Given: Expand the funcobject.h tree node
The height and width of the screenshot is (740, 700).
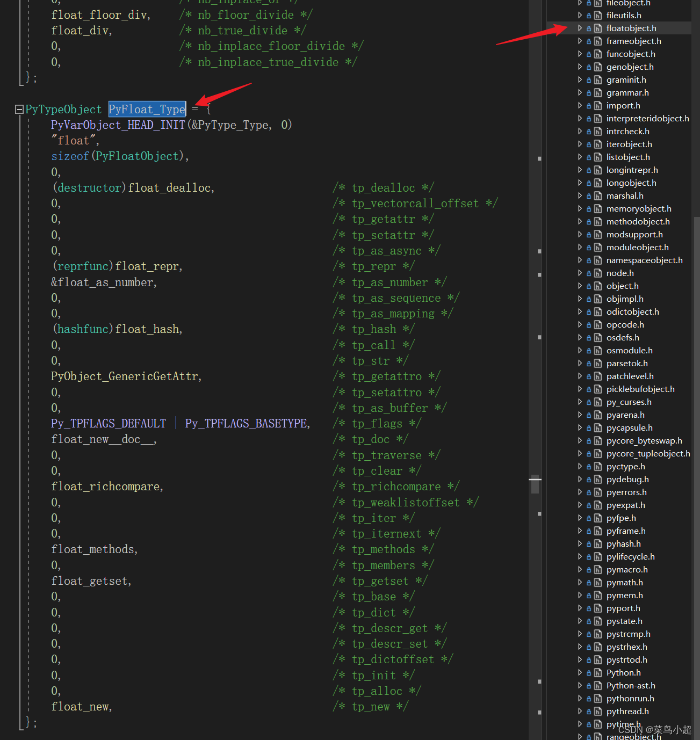Looking at the screenshot, I should (580, 54).
